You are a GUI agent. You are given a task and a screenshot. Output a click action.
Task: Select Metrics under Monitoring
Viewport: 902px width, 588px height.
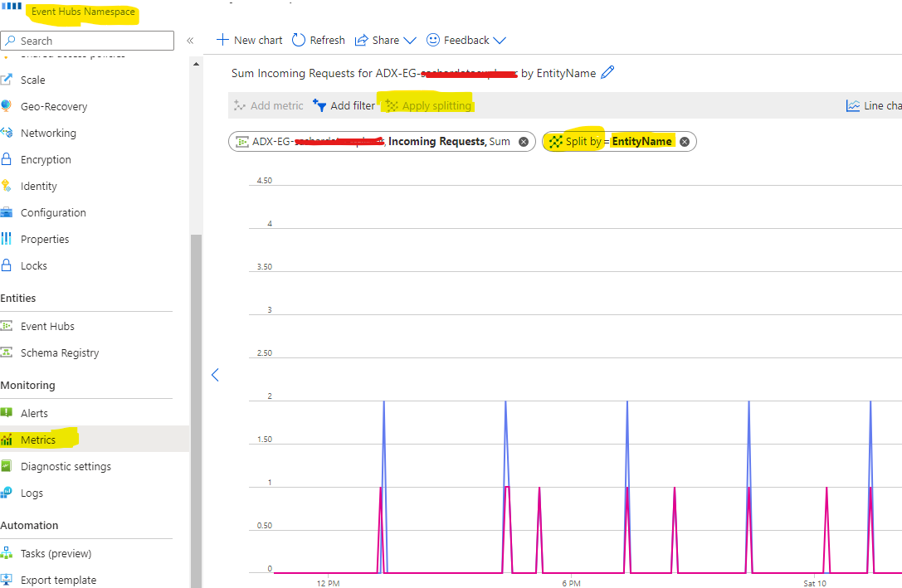(38, 440)
